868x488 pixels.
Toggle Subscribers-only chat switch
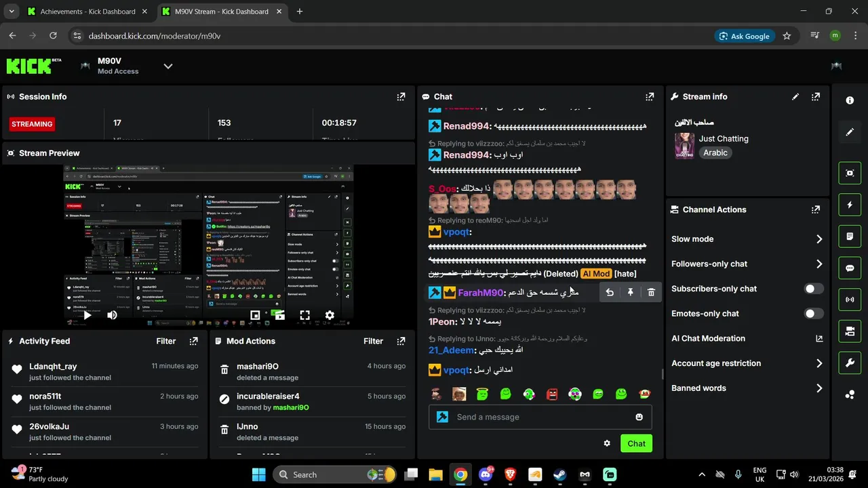tap(814, 289)
